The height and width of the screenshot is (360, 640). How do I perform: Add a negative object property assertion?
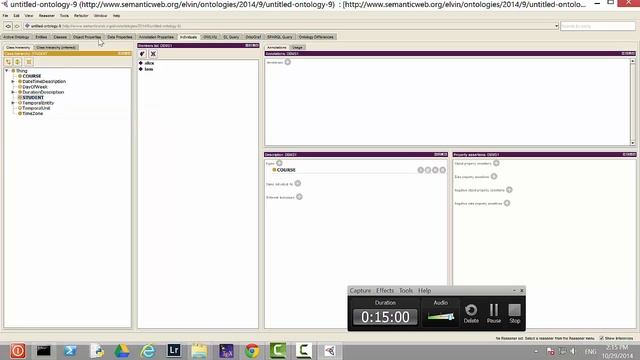509,190
